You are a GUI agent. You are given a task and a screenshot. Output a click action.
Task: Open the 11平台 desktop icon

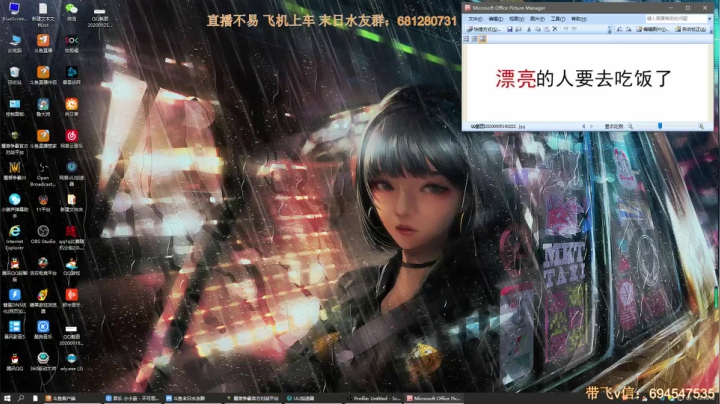click(43, 203)
